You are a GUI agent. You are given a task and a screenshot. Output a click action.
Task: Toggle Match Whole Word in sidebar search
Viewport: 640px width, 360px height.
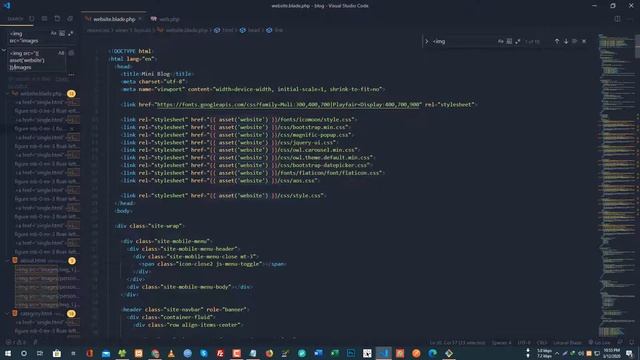coord(62,33)
